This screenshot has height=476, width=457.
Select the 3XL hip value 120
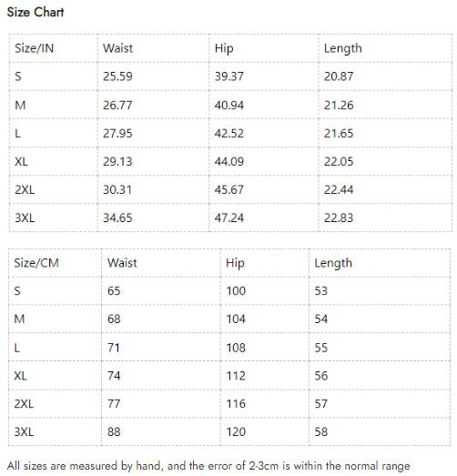tap(236, 432)
